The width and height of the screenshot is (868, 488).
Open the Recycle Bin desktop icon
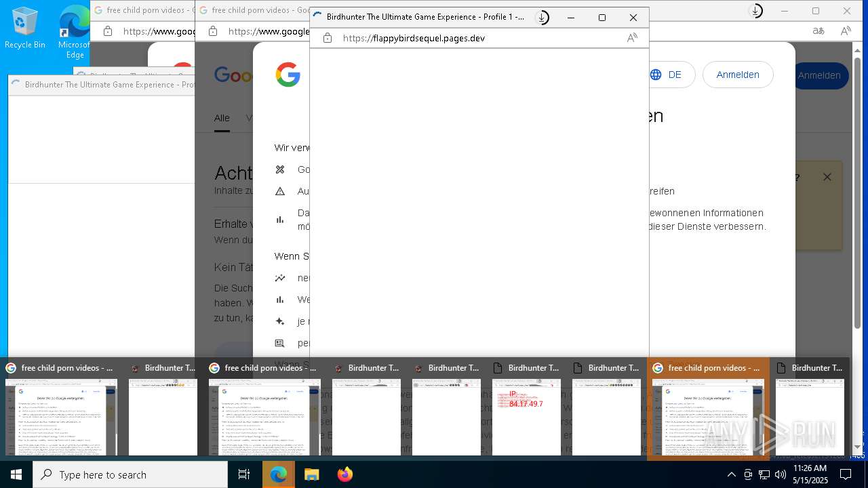pyautogui.click(x=25, y=28)
